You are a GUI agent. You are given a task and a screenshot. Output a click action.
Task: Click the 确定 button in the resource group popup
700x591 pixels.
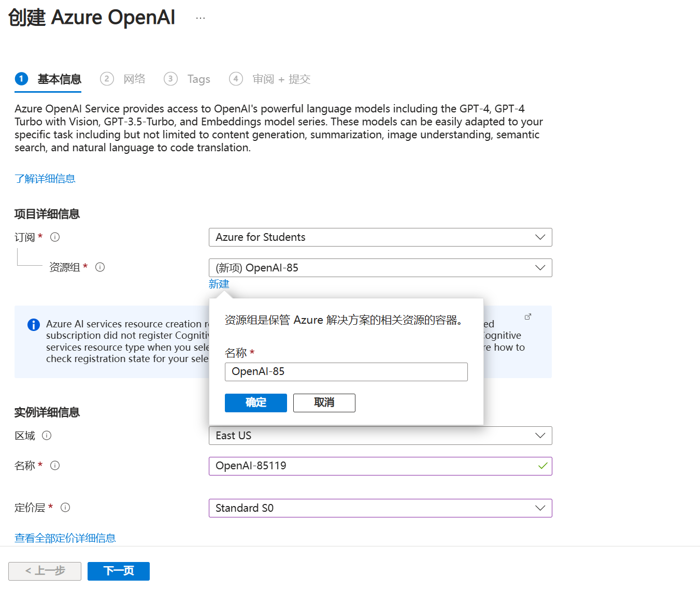point(256,403)
